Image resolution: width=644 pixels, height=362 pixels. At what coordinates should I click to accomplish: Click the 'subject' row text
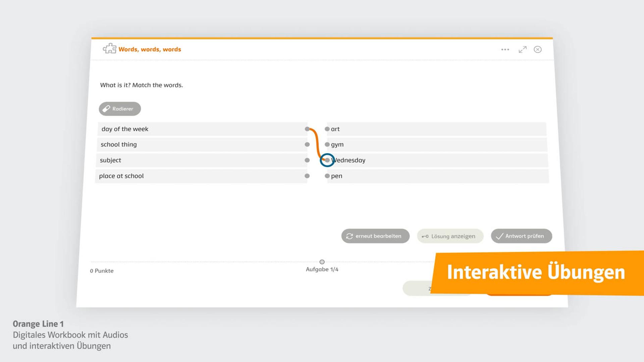pos(110,160)
